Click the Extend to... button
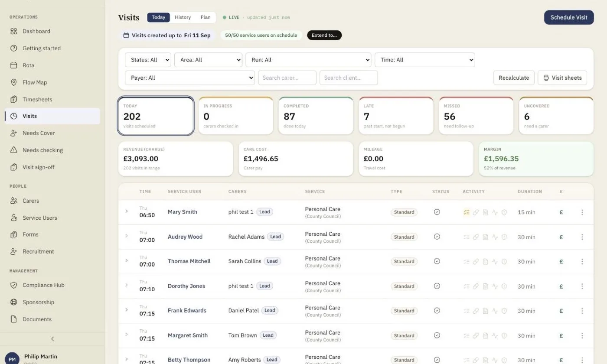607x364 pixels. pyautogui.click(x=324, y=35)
